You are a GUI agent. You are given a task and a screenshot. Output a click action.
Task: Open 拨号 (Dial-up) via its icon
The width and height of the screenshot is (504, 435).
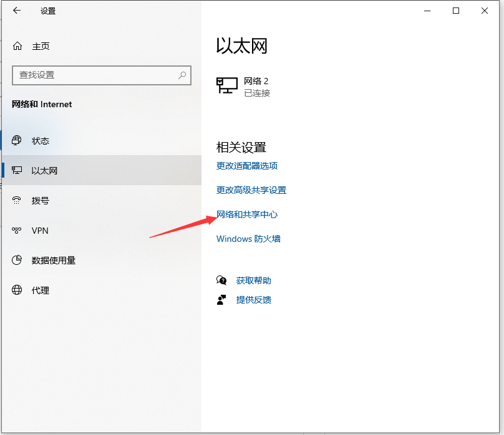[17, 201]
